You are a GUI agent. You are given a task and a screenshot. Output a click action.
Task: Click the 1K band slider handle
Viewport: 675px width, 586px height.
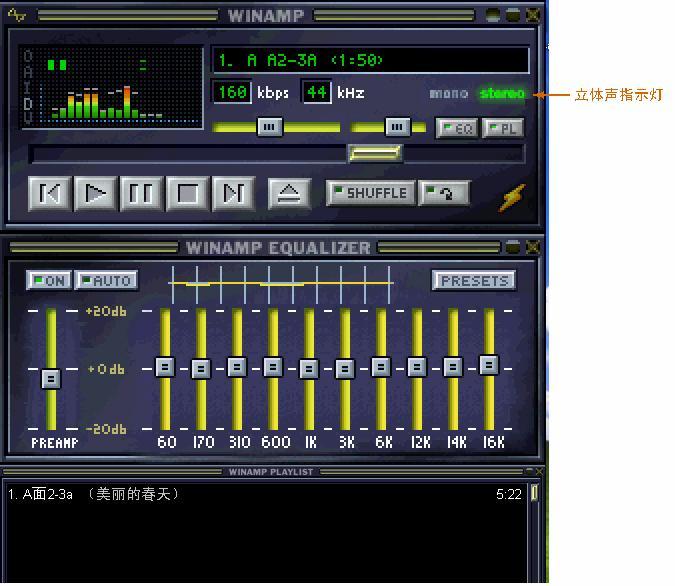click(309, 369)
